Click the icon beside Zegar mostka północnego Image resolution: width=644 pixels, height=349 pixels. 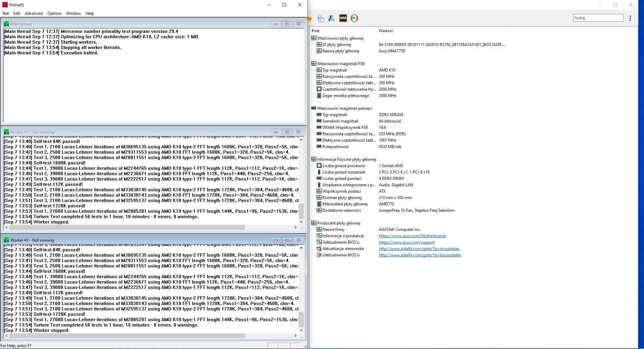coord(319,96)
